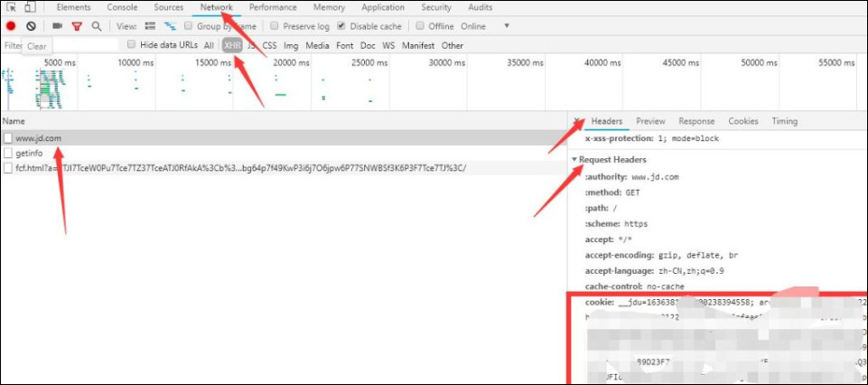
Task: Toggle capture screenshots camera icon
Action: click(x=57, y=26)
